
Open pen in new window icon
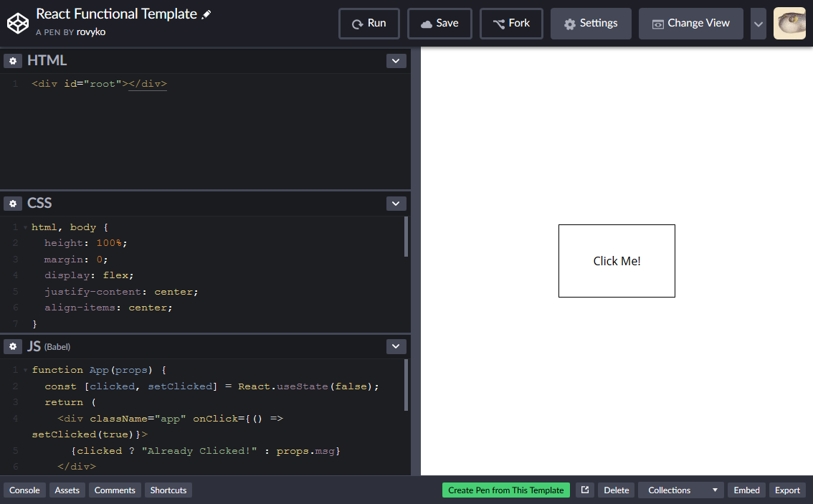[585, 490]
